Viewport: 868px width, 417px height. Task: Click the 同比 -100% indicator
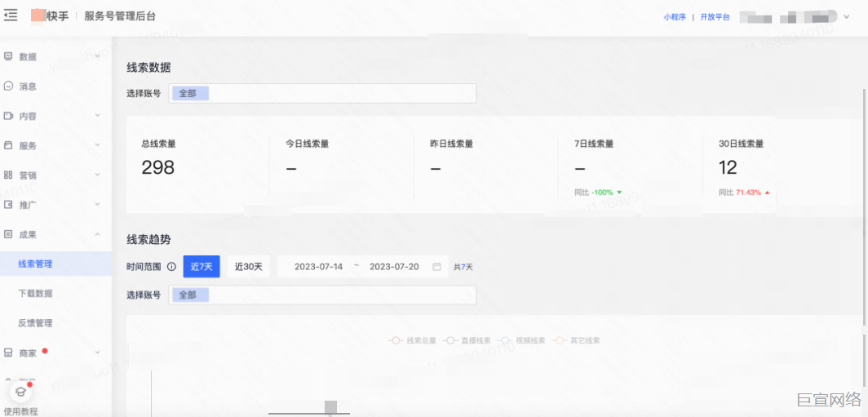598,192
